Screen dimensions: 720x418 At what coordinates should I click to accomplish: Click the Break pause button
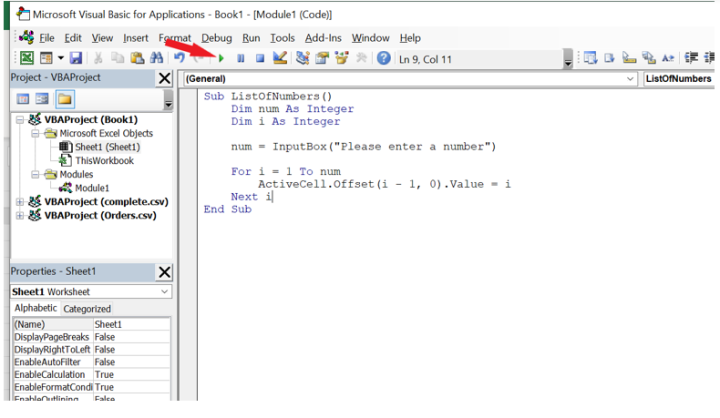pyautogui.click(x=241, y=58)
